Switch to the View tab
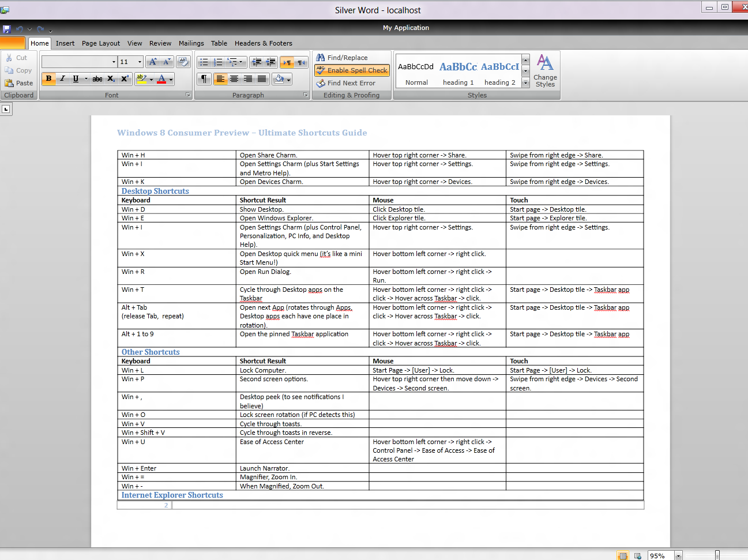The width and height of the screenshot is (748, 560). [x=135, y=43]
